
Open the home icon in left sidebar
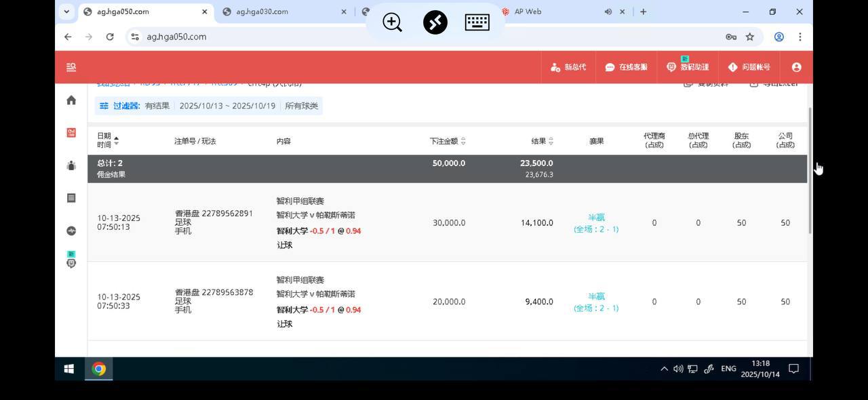[x=71, y=100]
